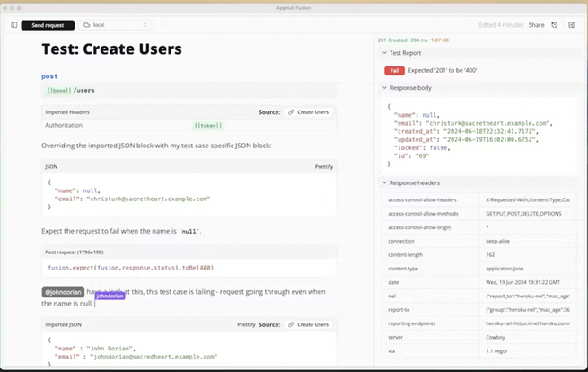Click the "id": "69" line in response body

click(411, 156)
